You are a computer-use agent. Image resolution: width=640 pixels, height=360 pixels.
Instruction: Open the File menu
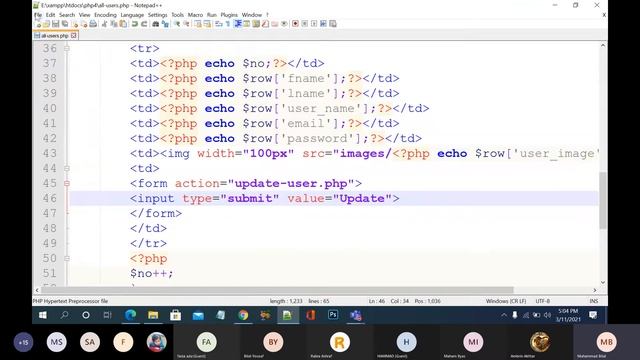[38, 15]
